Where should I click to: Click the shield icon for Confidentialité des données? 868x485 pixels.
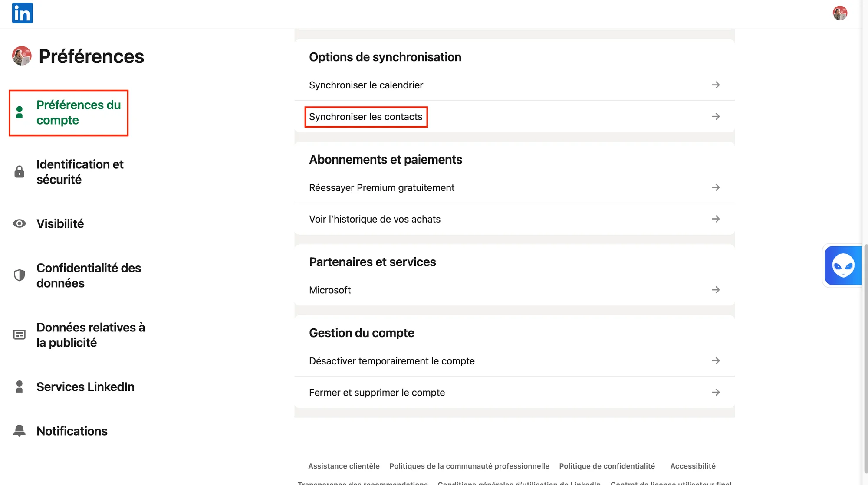[19, 275]
